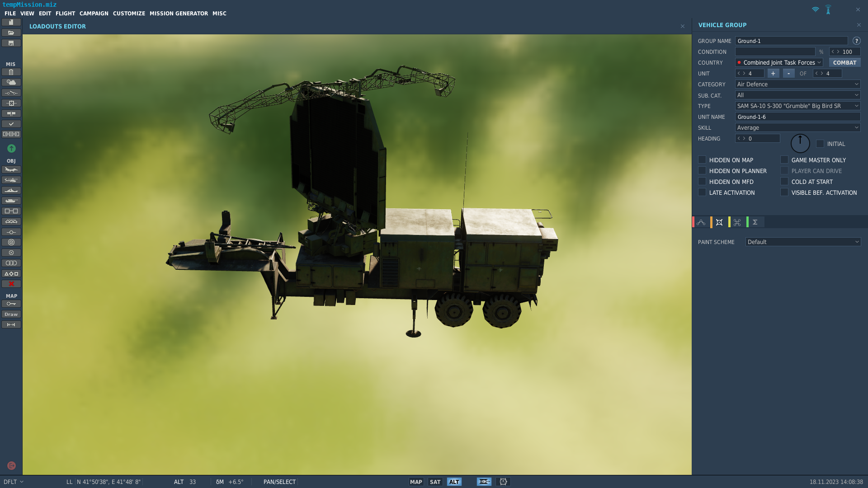Open the briefing clipboard icon under MIS
The width and height of the screenshot is (868, 488).
(11, 72)
